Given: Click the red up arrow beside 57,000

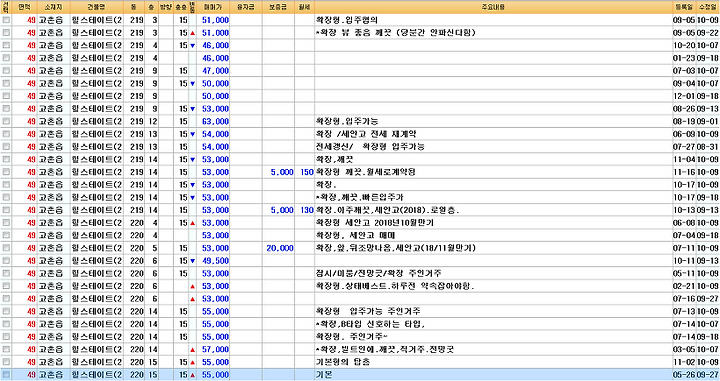Looking at the screenshot, I should point(192,349).
